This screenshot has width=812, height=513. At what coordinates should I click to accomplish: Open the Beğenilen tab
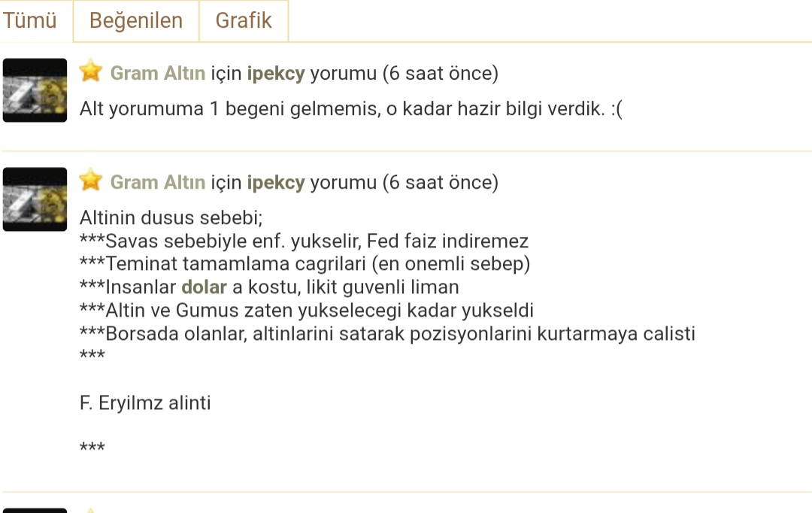click(136, 21)
